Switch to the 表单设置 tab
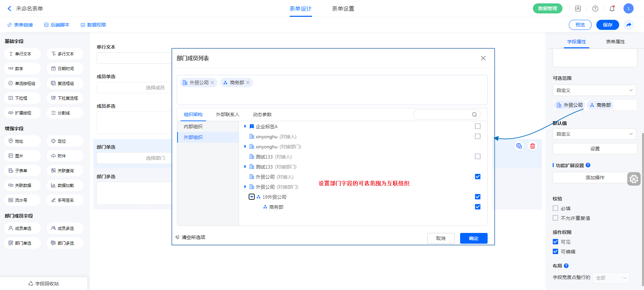This screenshot has height=290, width=644. click(x=343, y=9)
